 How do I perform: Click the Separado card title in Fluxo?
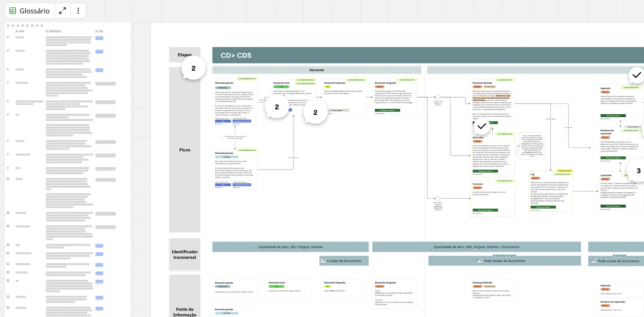coord(605,88)
